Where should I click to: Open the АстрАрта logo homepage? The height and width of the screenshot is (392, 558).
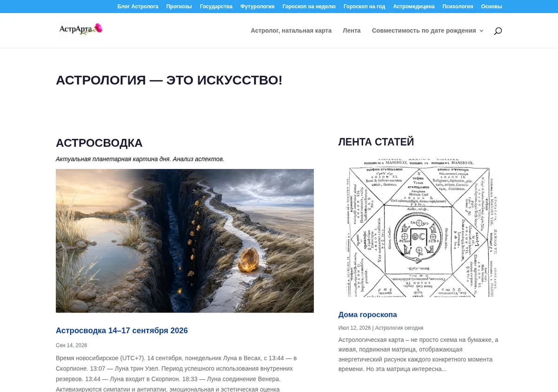pyautogui.click(x=81, y=29)
